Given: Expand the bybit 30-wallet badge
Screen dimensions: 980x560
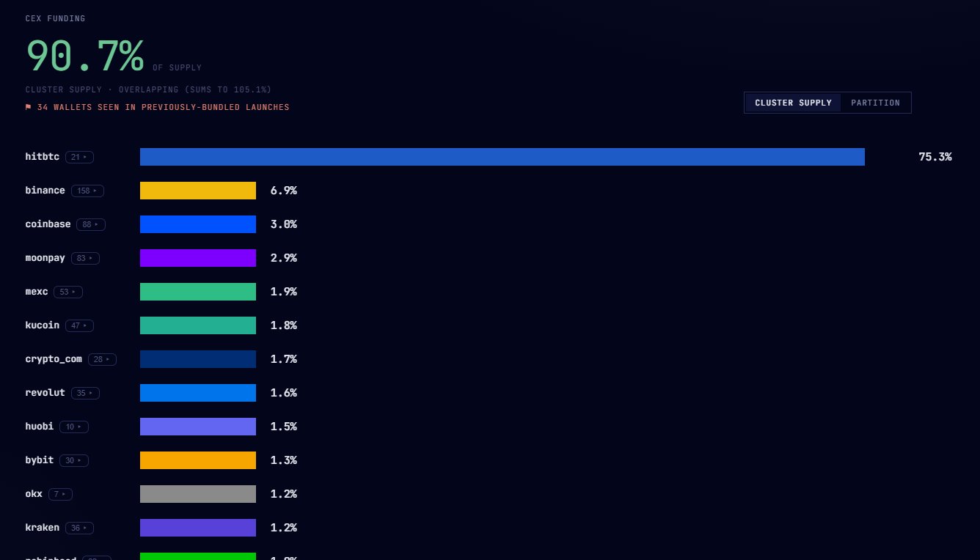Looking at the screenshot, I should pos(74,460).
